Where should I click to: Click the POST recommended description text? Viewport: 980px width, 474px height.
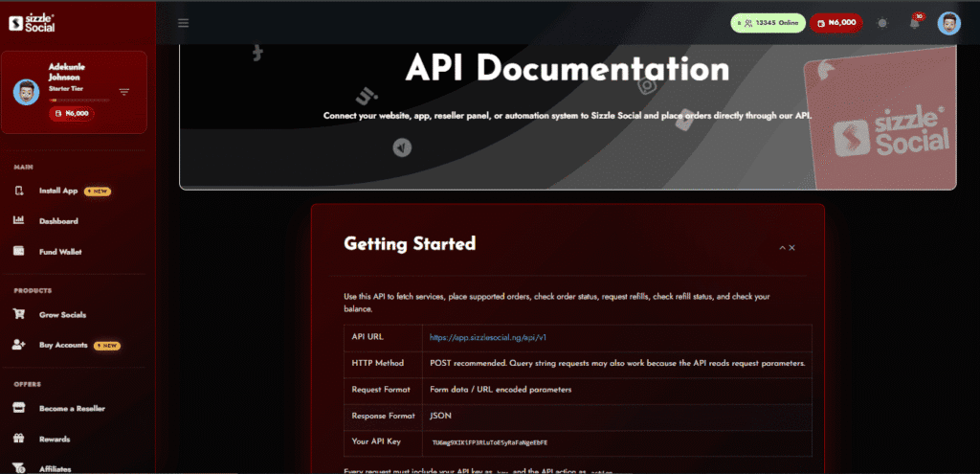click(x=617, y=363)
